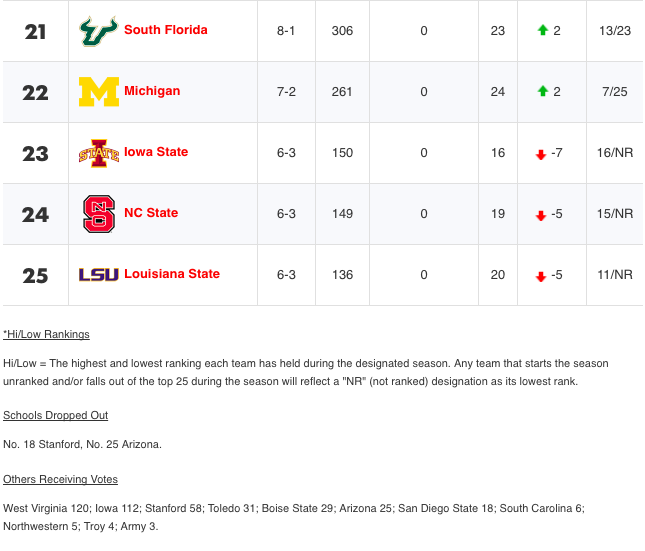645x551 pixels.
Task: Click the LSU purple logo
Action: coord(99,274)
